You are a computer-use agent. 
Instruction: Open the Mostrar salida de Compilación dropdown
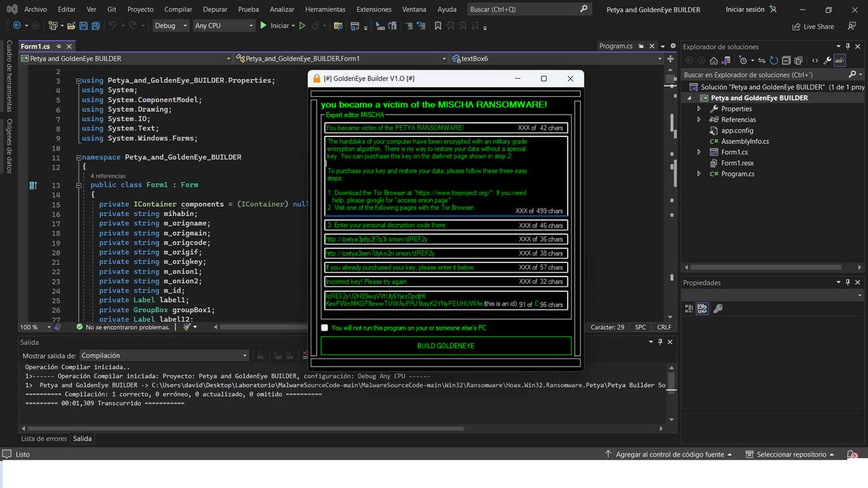coord(165,355)
